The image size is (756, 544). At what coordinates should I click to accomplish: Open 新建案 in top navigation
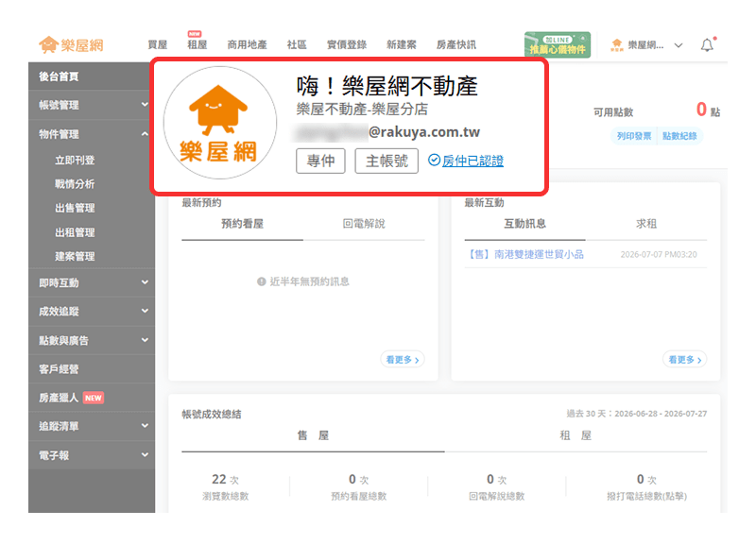pyautogui.click(x=401, y=44)
